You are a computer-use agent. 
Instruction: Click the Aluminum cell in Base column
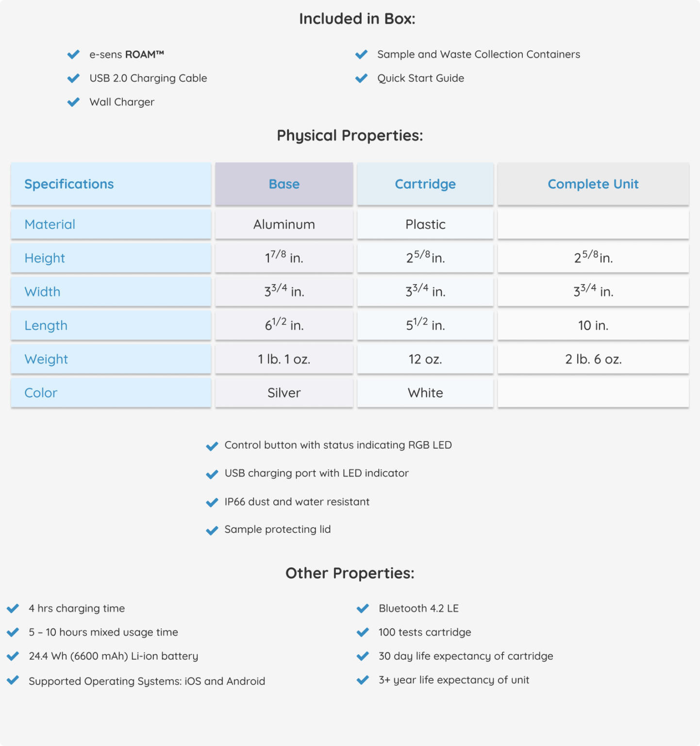point(284,224)
